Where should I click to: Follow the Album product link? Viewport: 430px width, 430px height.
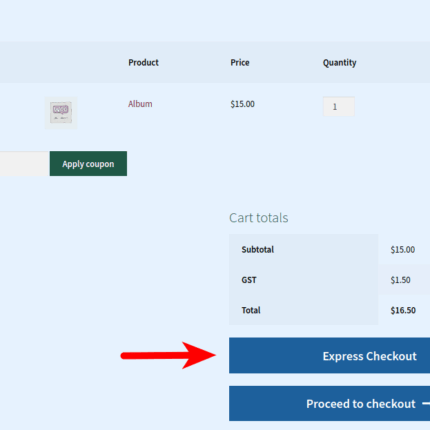[140, 104]
